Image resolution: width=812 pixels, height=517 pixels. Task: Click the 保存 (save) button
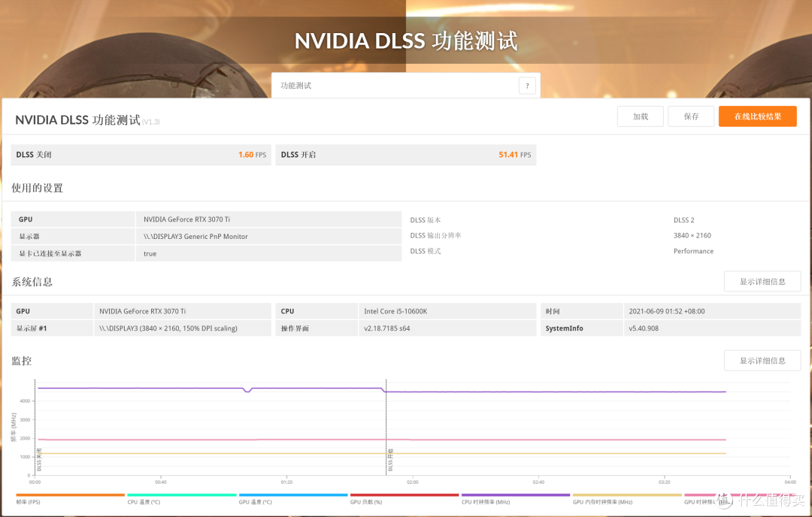click(691, 116)
